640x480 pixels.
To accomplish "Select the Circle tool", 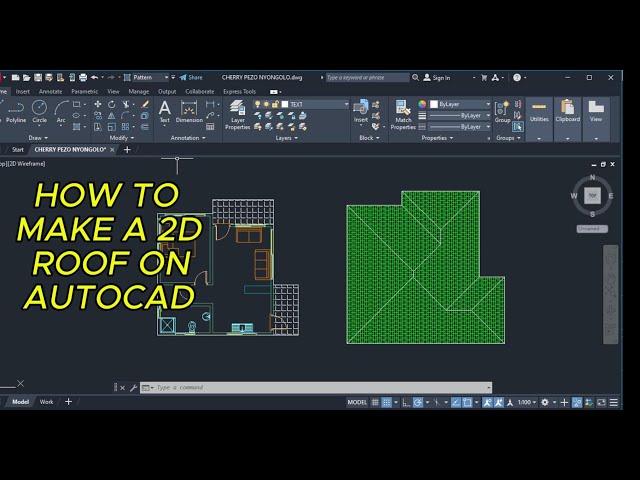I will [x=40, y=111].
